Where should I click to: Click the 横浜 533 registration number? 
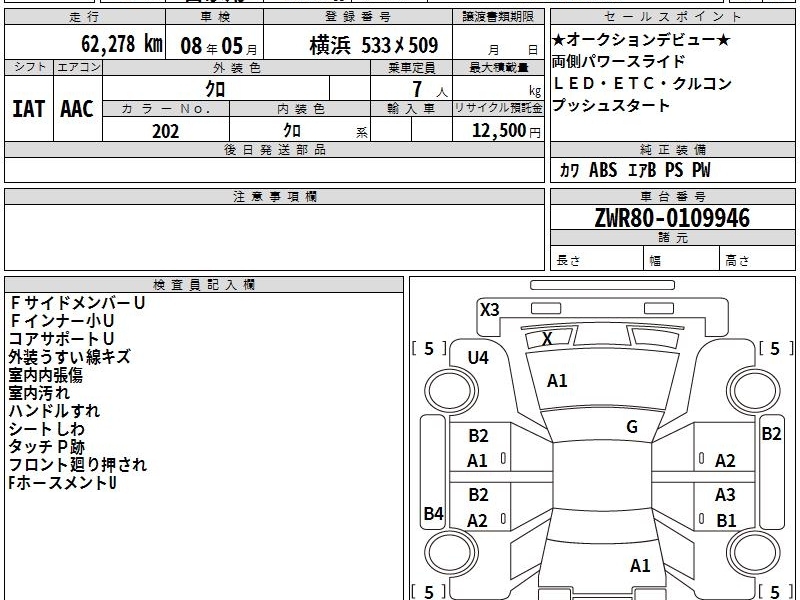coord(373,45)
